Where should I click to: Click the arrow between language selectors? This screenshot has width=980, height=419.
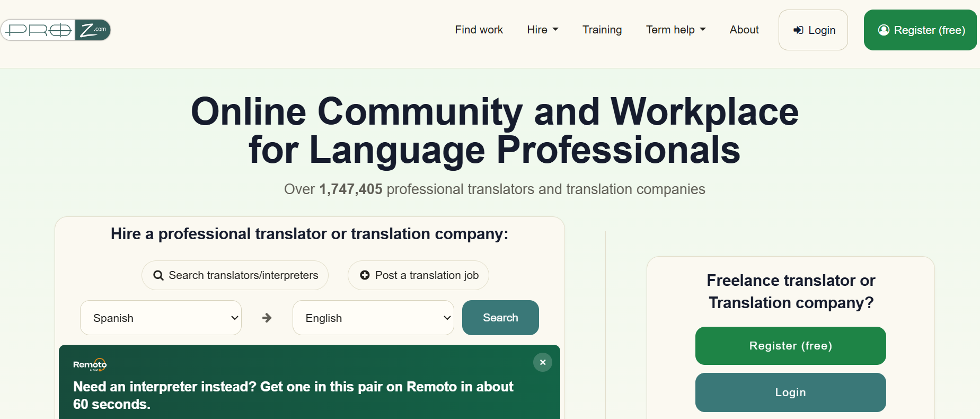click(x=267, y=318)
